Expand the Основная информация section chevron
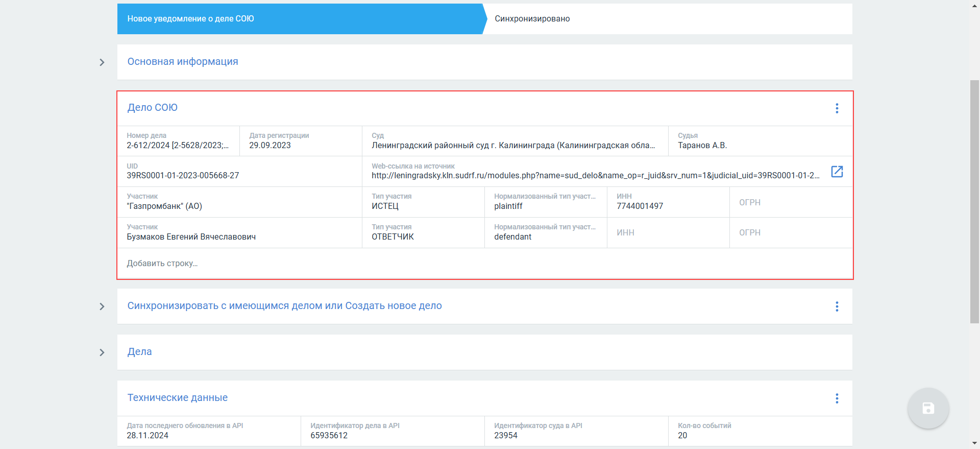 tap(102, 62)
